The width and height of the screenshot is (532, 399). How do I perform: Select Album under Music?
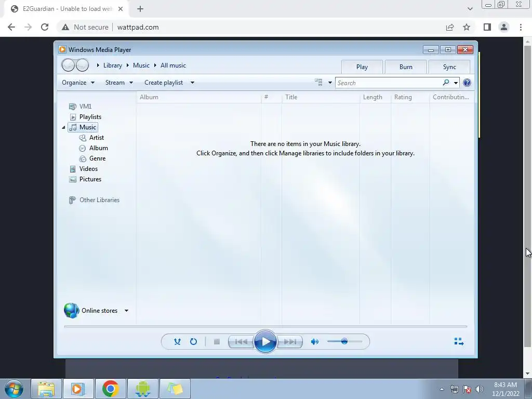coord(94,148)
